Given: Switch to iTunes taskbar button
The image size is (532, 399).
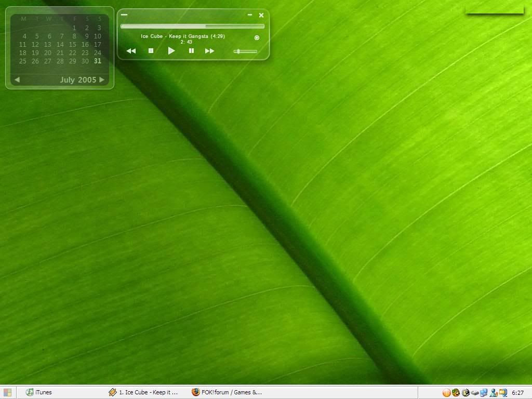Looking at the screenshot, I should pyautogui.click(x=39, y=392).
